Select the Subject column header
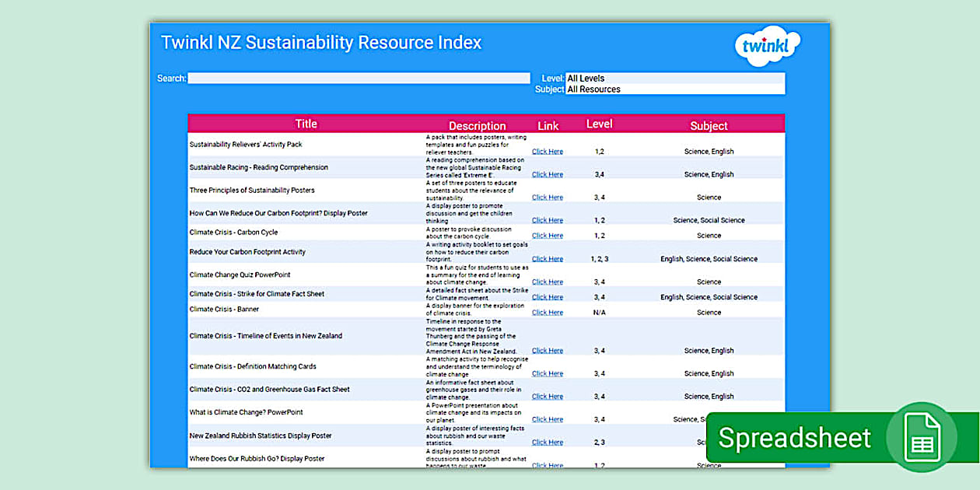This screenshot has width=980, height=490. pos(709,124)
